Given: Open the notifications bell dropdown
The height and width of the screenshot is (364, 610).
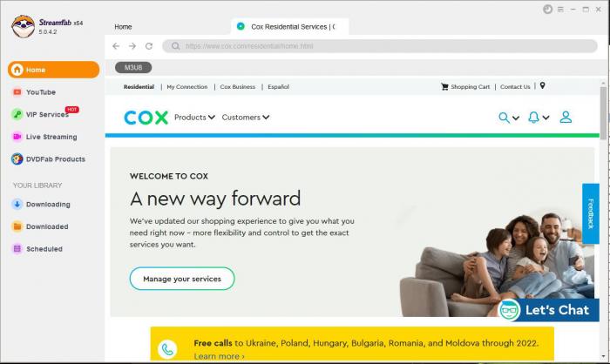Looking at the screenshot, I should pyautogui.click(x=539, y=117).
